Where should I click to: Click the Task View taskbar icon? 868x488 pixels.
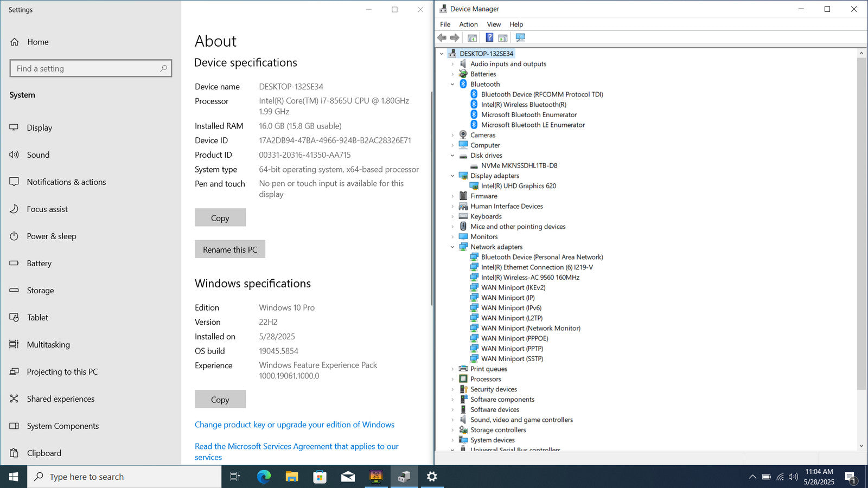tap(235, 477)
